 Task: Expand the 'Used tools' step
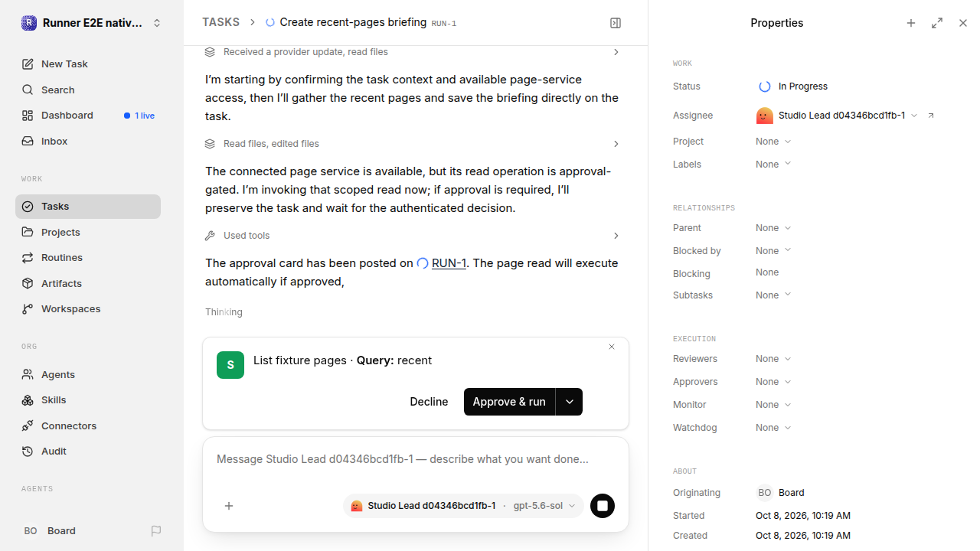413,236
